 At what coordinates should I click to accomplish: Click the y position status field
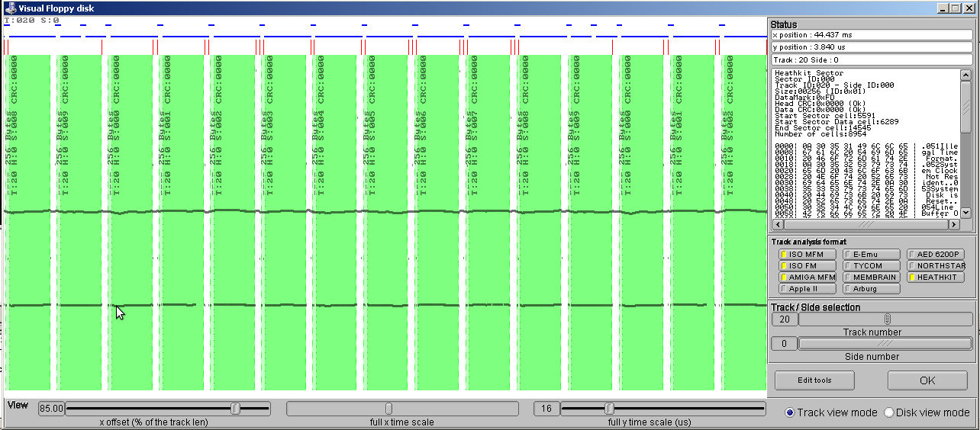point(872,47)
